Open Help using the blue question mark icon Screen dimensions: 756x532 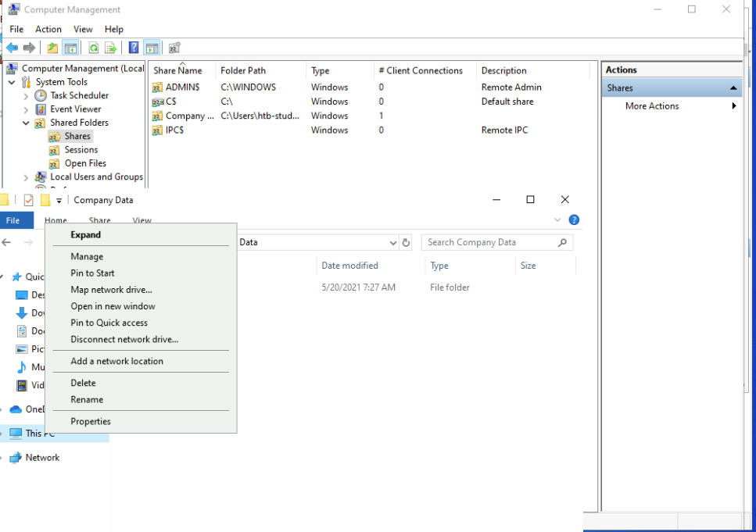click(x=133, y=47)
